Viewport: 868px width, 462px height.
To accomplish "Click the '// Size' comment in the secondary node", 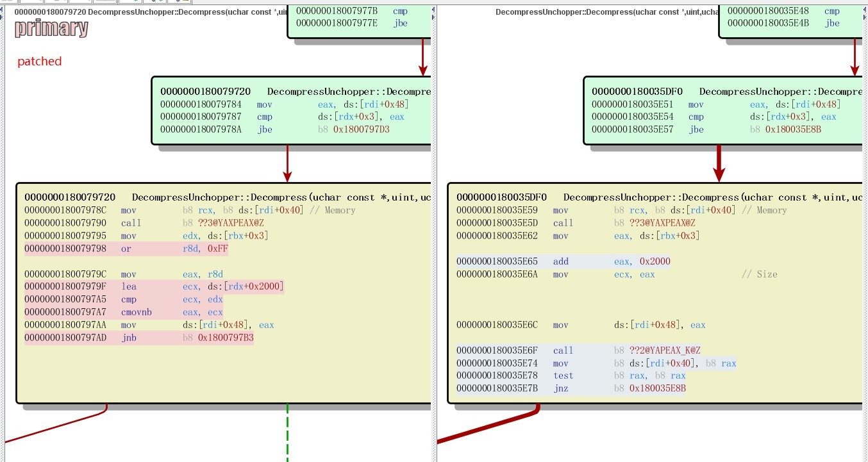I will click(760, 274).
